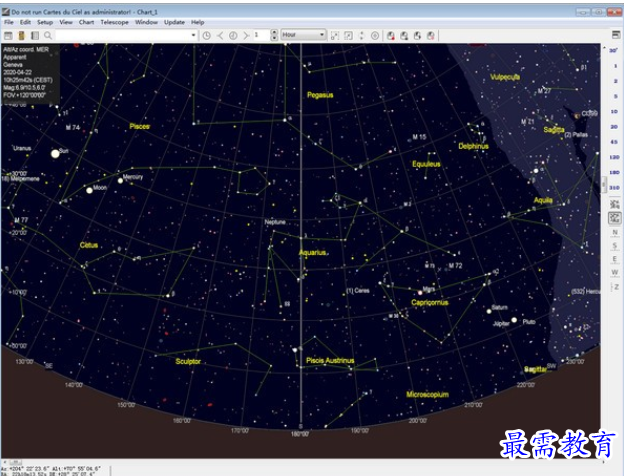Click the M 15 object label
This screenshot has height=476, width=624.
tap(419, 137)
